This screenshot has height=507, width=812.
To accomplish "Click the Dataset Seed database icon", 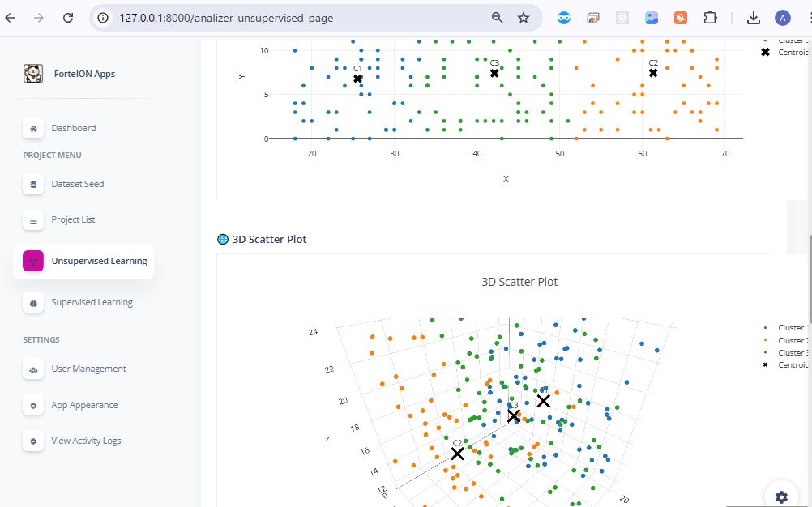I will pos(33,184).
